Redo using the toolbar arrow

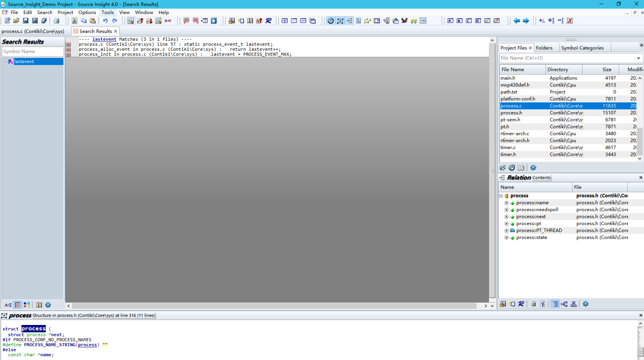115,21
